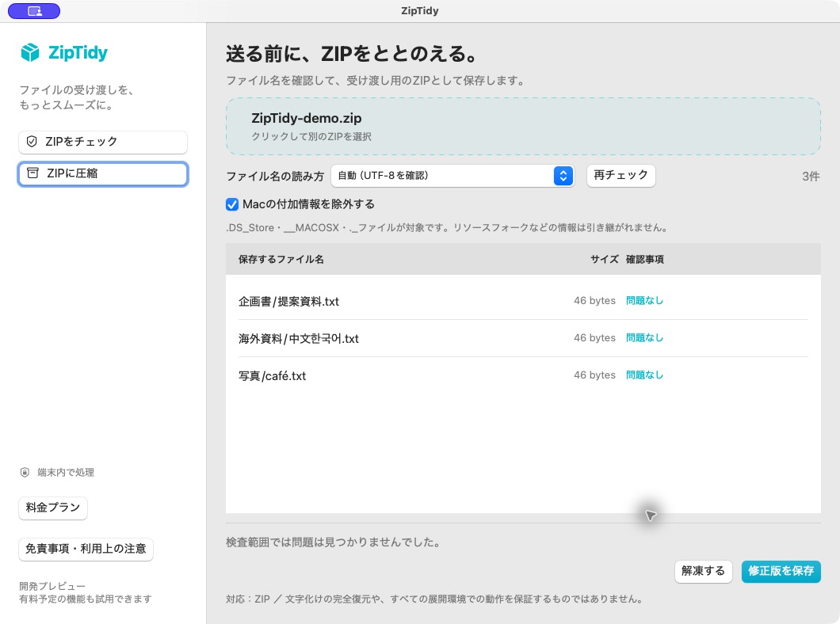Open the 料金プラン button
This screenshot has height=624, width=840.
click(53, 508)
